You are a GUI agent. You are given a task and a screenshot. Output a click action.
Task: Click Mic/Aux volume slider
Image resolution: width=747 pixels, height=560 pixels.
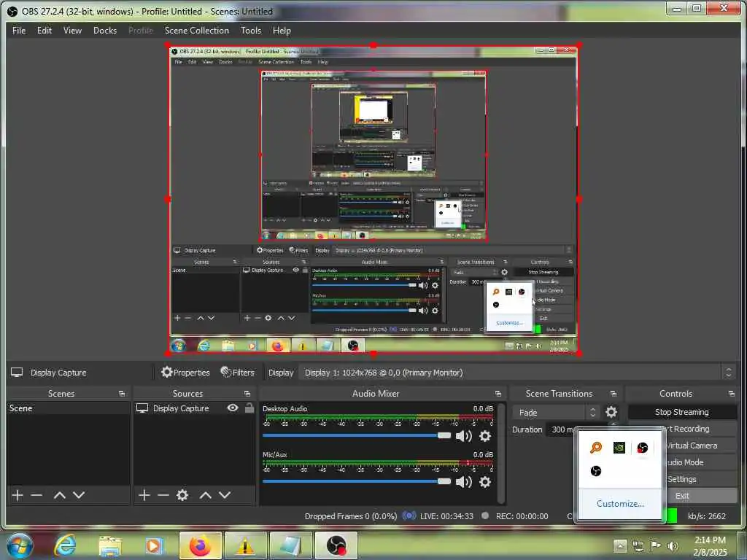click(356, 481)
